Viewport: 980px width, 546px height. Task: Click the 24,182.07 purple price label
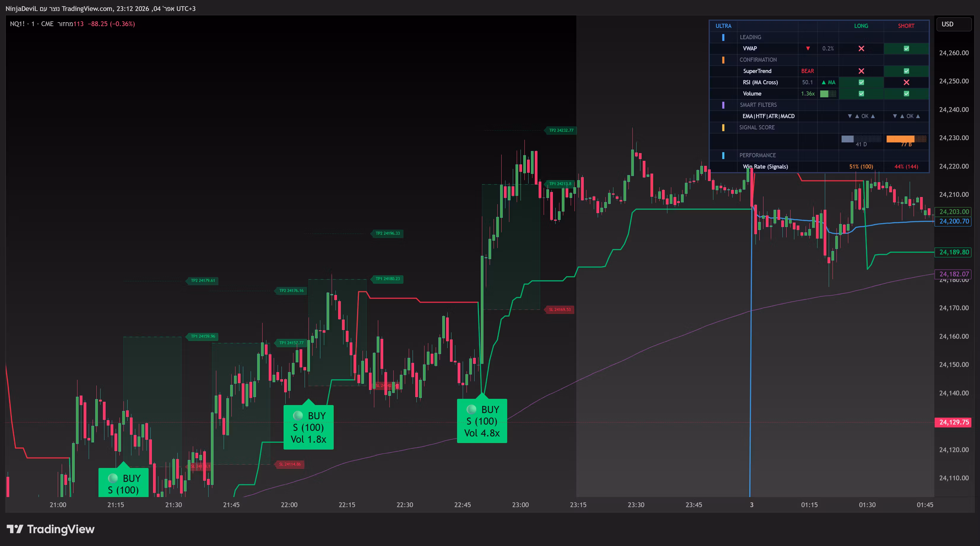(953, 274)
